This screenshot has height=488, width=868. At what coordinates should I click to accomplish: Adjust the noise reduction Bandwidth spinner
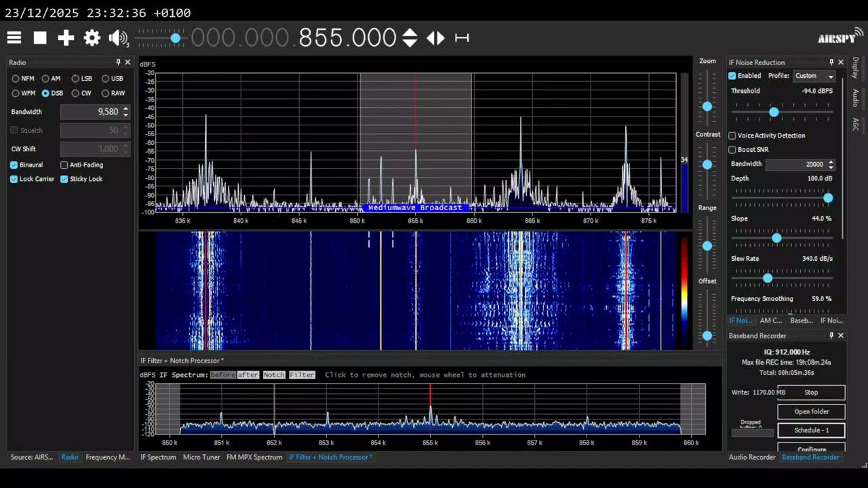tap(831, 164)
